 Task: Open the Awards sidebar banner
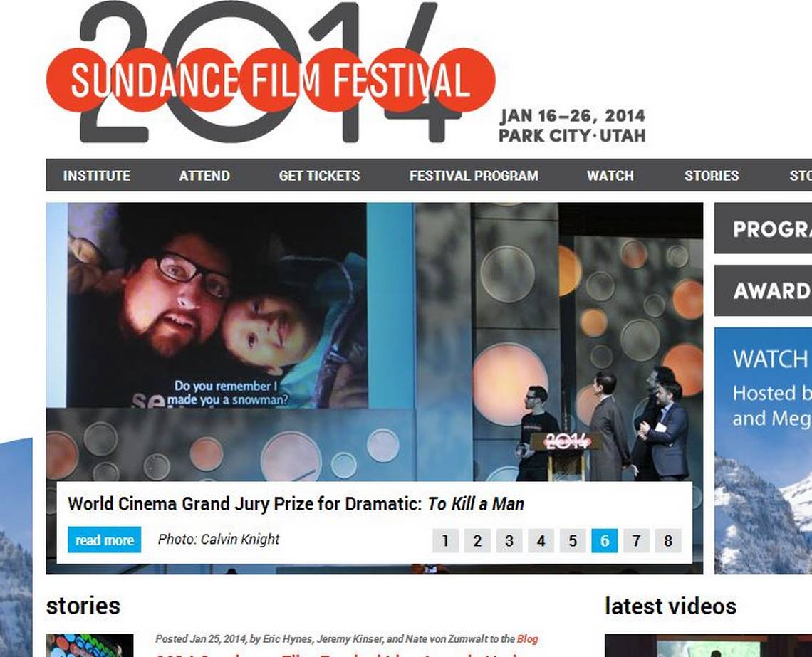(764, 290)
